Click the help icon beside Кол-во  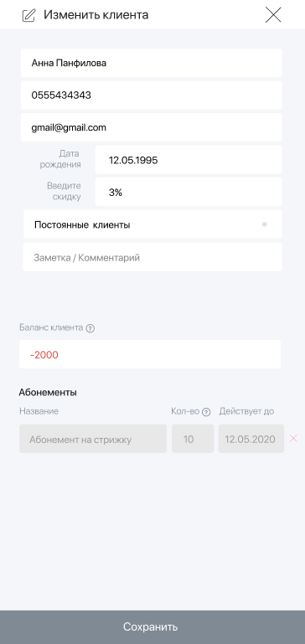pos(206,412)
